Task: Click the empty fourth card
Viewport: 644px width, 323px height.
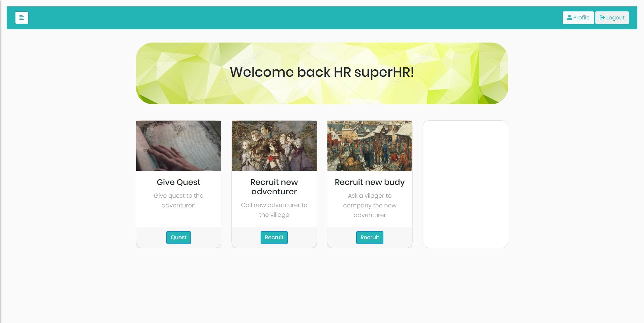Action: (465, 184)
